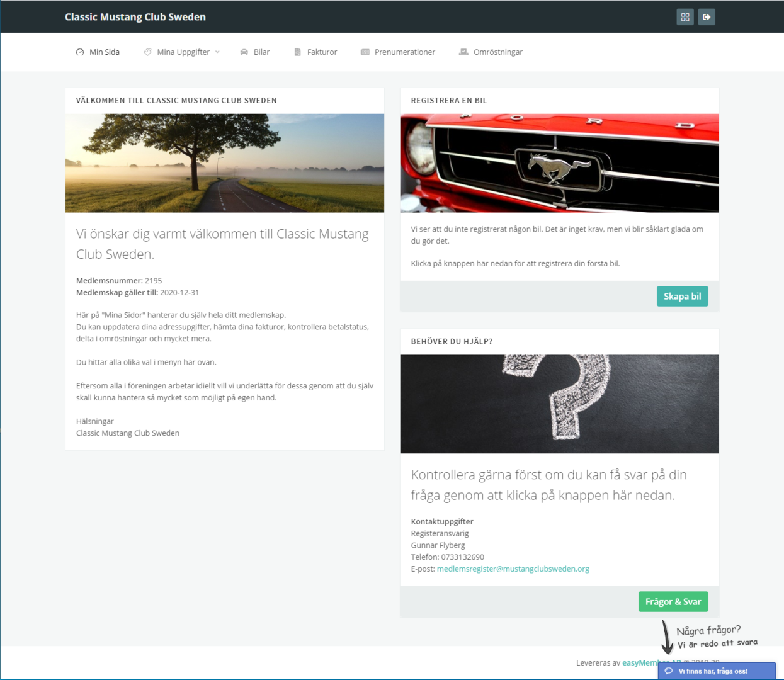
Task: Go to Bilar menu item
Action: click(255, 52)
